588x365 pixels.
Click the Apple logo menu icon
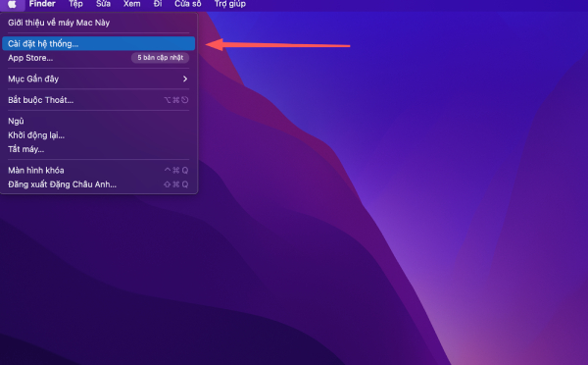click(x=12, y=4)
